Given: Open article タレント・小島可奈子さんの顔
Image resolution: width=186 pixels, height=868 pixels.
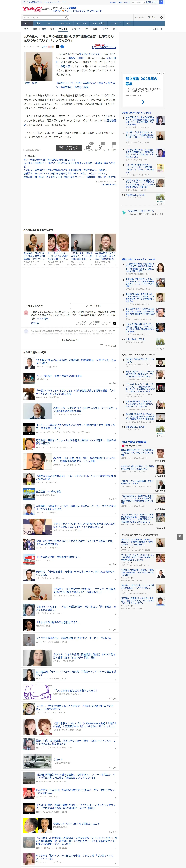Looking at the screenshot, I should point(75,427).
